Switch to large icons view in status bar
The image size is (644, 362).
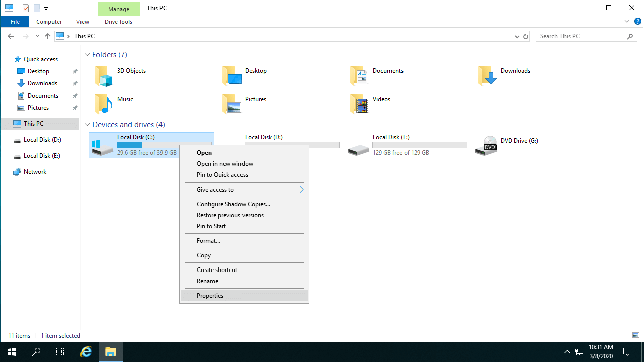click(x=636, y=335)
